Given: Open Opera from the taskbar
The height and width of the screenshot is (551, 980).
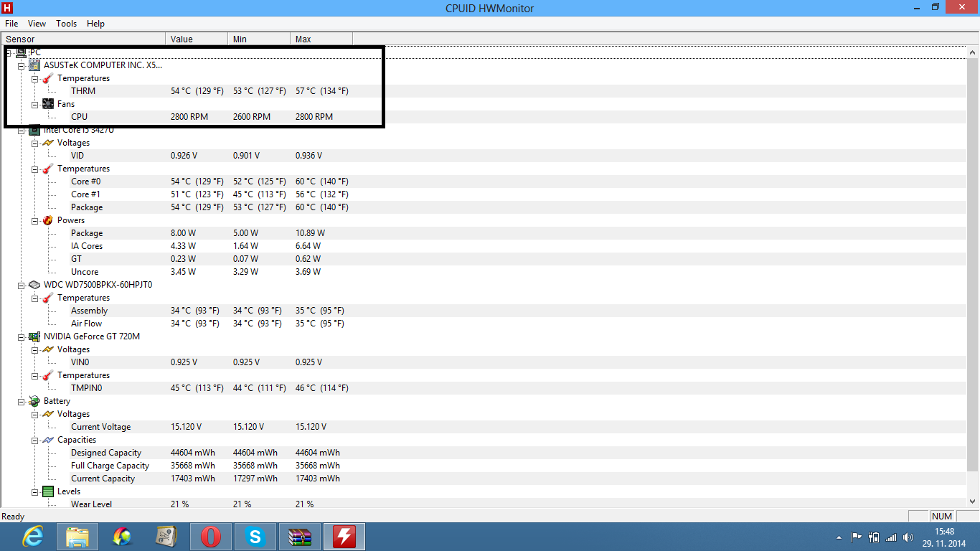Looking at the screenshot, I should (211, 537).
